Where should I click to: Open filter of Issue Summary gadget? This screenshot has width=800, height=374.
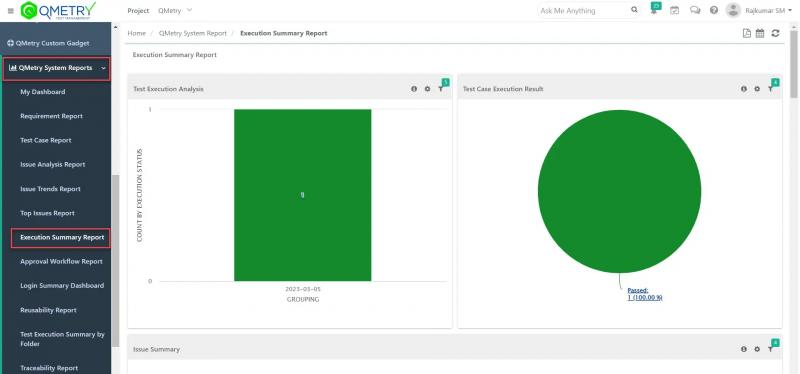771,349
